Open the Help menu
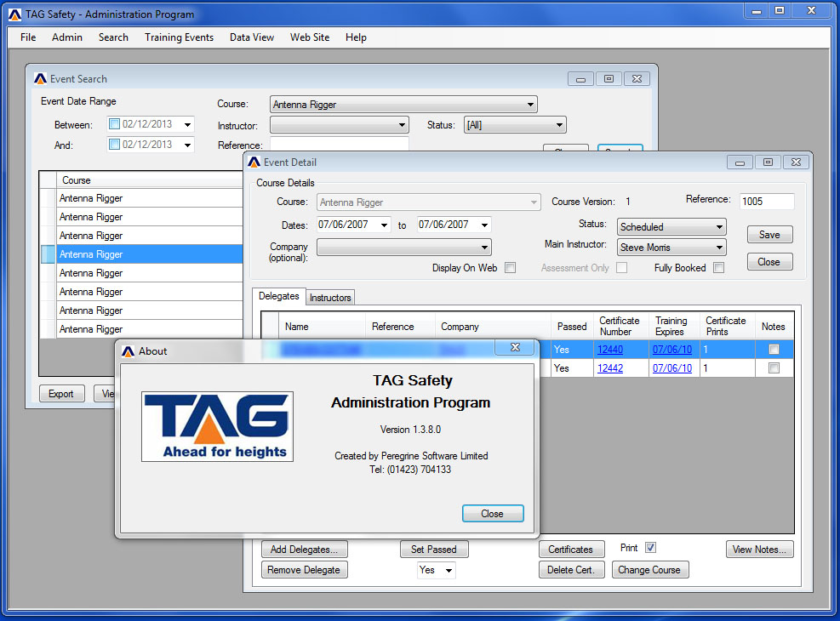The height and width of the screenshot is (621, 840). pos(356,37)
